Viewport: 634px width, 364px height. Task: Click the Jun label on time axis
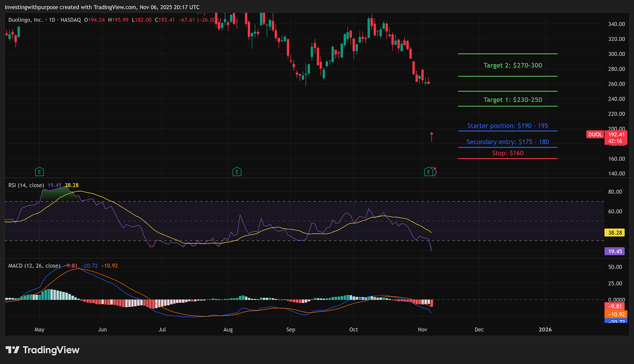click(102, 330)
